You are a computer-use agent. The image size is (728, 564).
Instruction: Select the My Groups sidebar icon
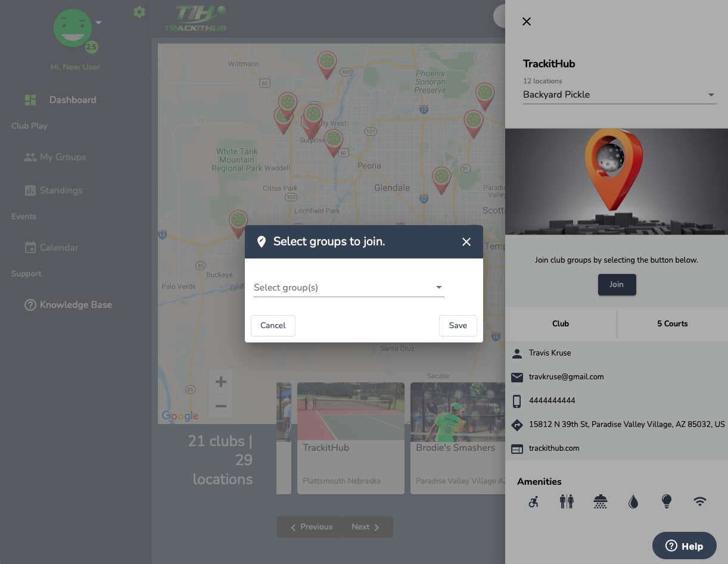coord(30,157)
